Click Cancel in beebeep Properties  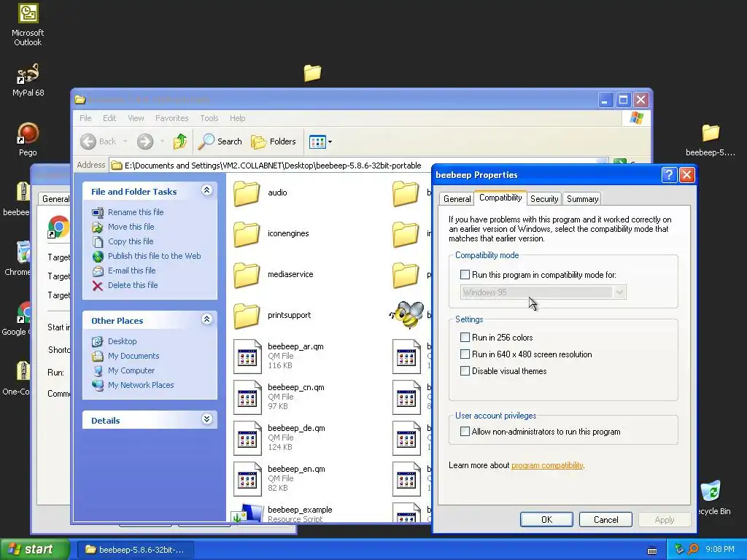pyautogui.click(x=605, y=519)
